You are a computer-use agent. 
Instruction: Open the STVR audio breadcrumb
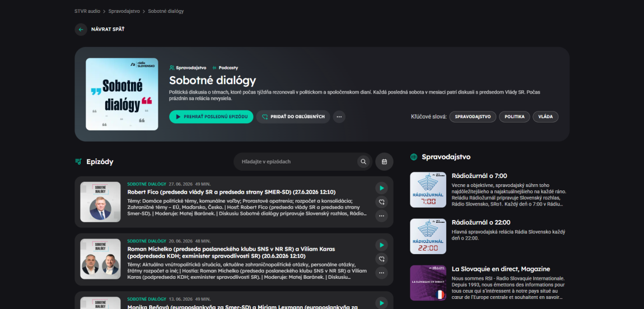87,11
